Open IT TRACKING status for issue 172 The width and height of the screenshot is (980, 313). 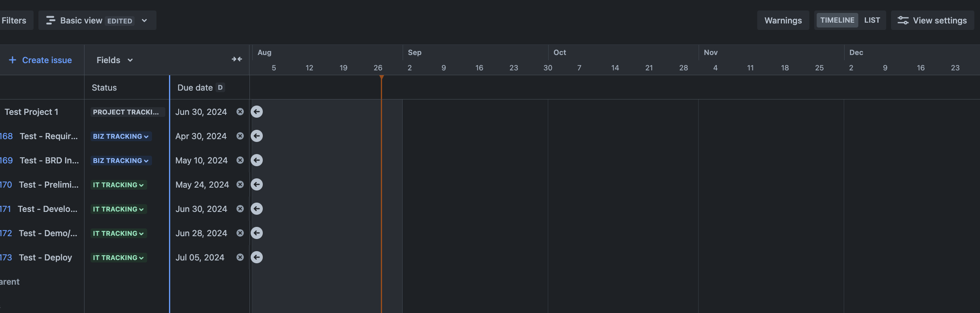(x=118, y=233)
